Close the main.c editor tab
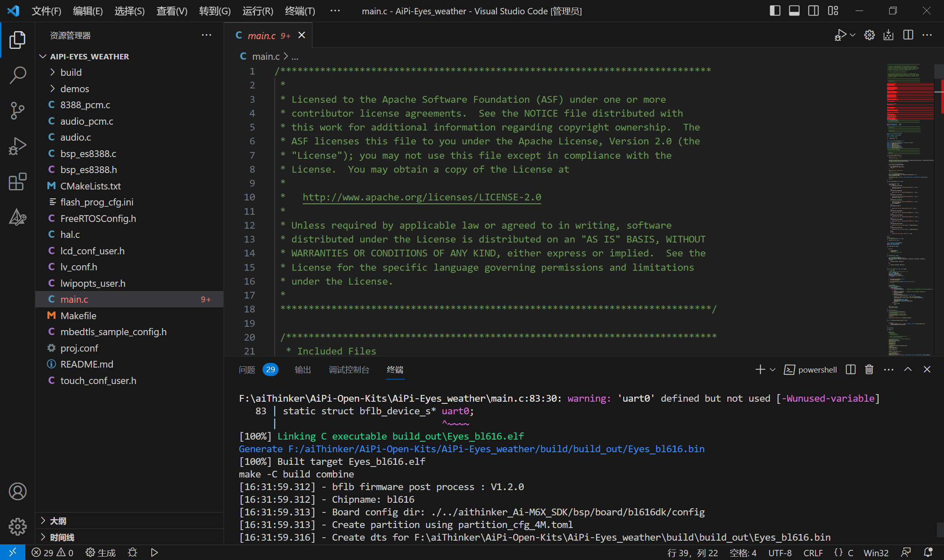This screenshot has width=944, height=560. click(302, 35)
